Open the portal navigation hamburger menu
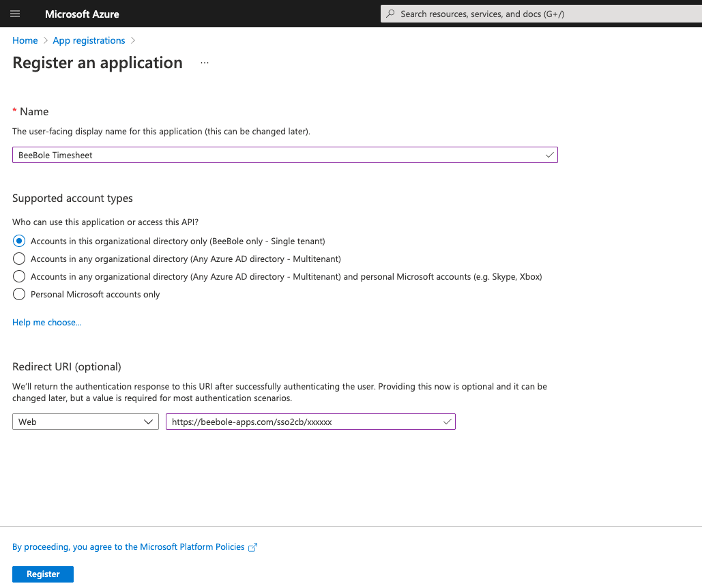Viewport: 702px width, 588px height. click(x=15, y=14)
